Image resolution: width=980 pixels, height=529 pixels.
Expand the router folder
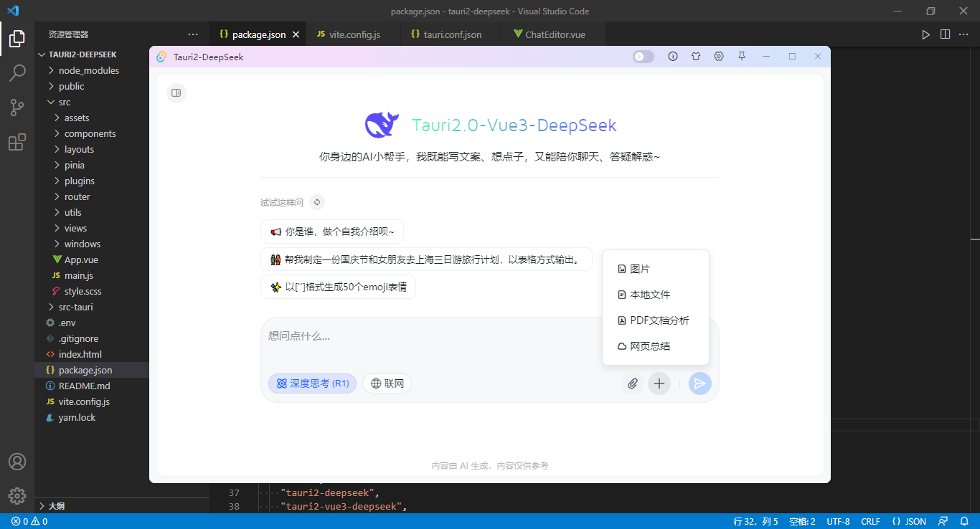tap(92, 196)
